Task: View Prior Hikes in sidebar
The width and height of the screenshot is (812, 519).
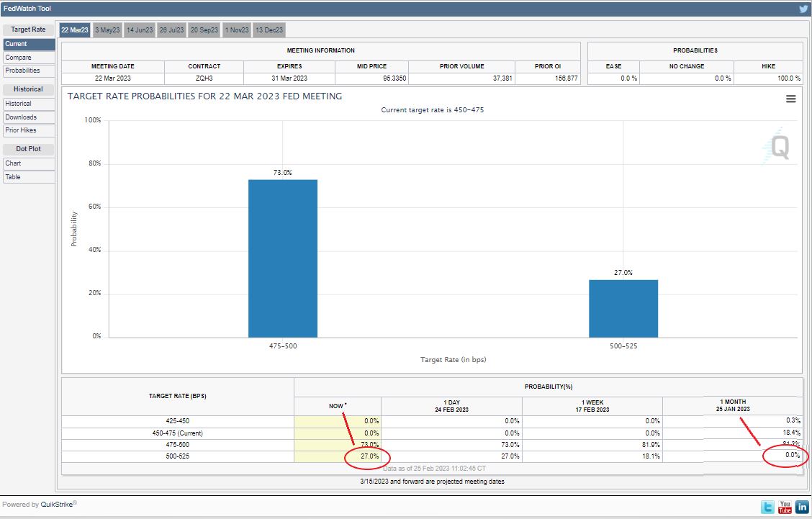Action: click(x=21, y=130)
